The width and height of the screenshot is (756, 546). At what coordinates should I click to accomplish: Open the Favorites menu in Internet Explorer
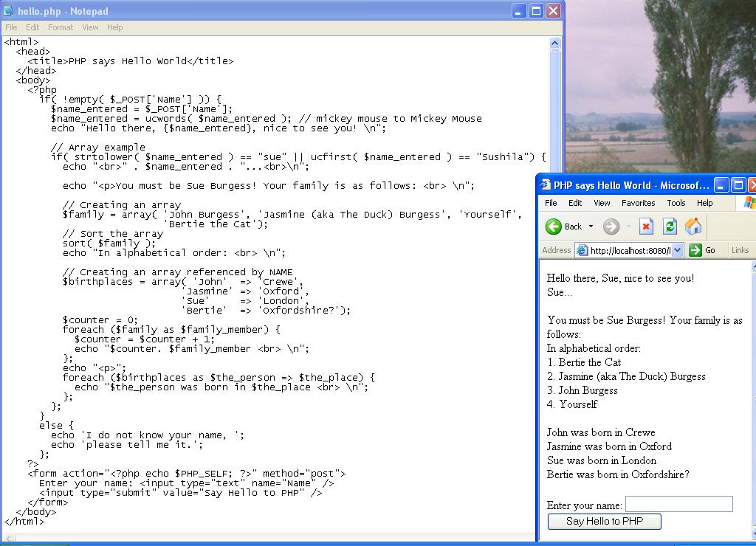(639, 203)
